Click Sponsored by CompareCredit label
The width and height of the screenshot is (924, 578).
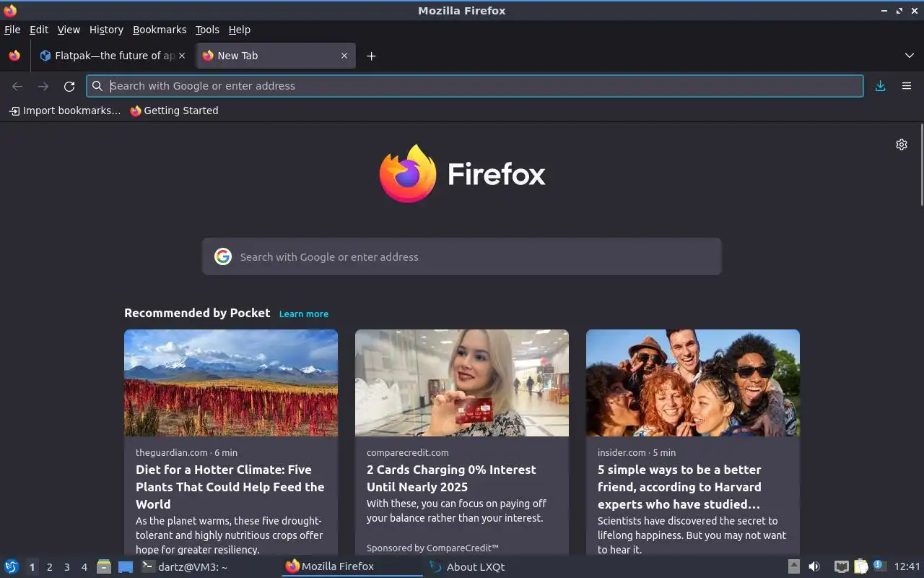click(x=432, y=548)
